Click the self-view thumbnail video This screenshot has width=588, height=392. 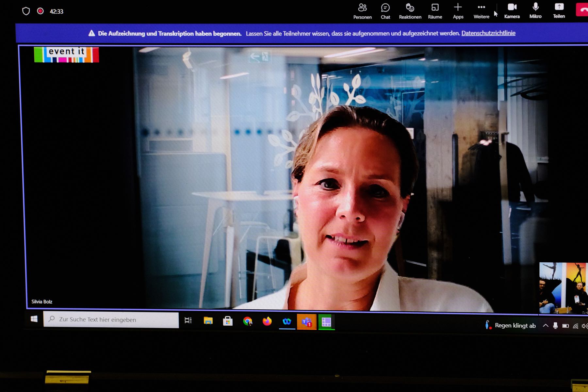(563, 288)
